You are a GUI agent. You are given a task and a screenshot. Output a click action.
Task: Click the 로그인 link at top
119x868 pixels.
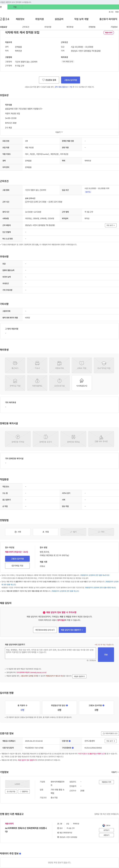tap(111, 12)
